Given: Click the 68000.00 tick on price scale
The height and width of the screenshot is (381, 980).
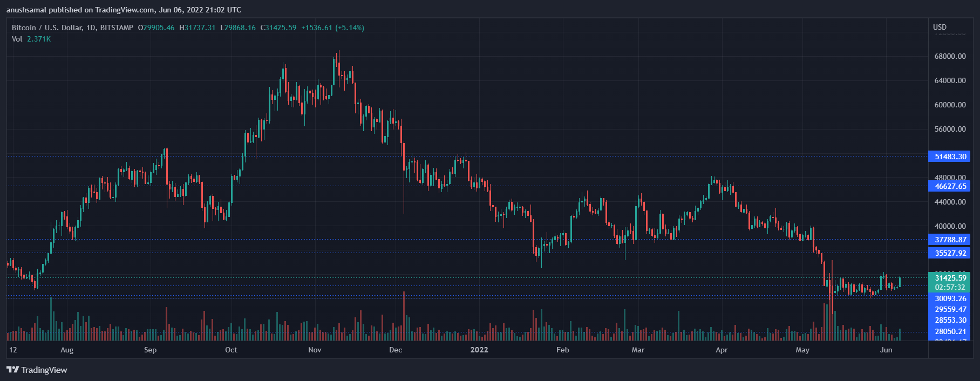Looking at the screenshot, I should [x=950, y=56].
